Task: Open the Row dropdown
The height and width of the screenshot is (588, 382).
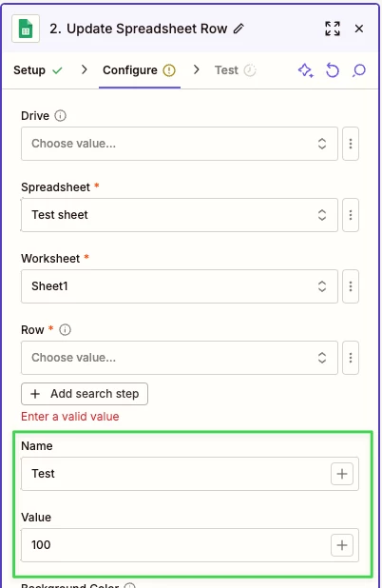Action: (x=180, y=358)
